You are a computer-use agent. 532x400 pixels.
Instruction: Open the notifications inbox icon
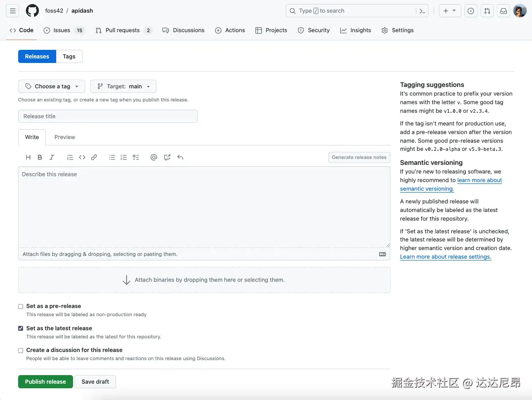click(503, 11)
